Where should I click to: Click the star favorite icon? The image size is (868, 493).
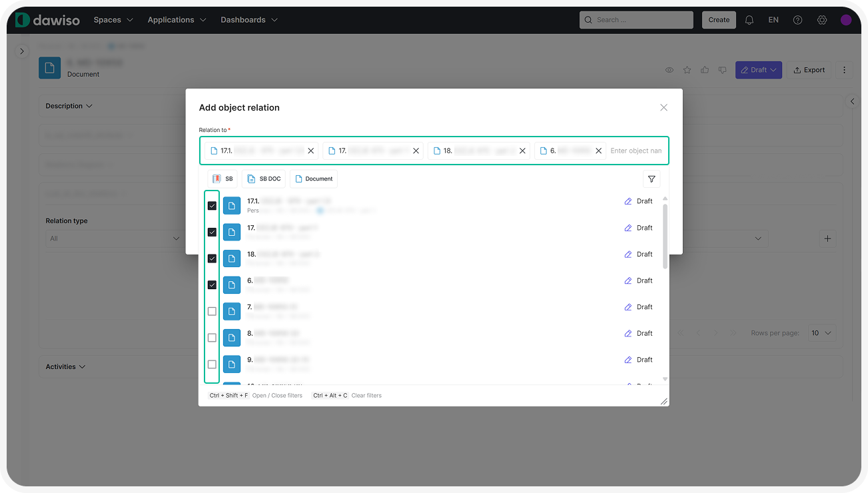[687, 70]
